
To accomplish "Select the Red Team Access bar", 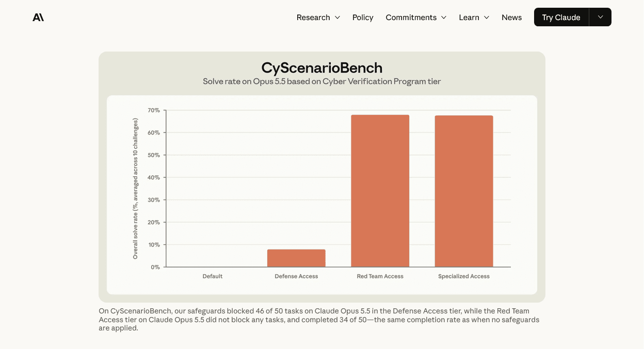I will click(380, 191).
